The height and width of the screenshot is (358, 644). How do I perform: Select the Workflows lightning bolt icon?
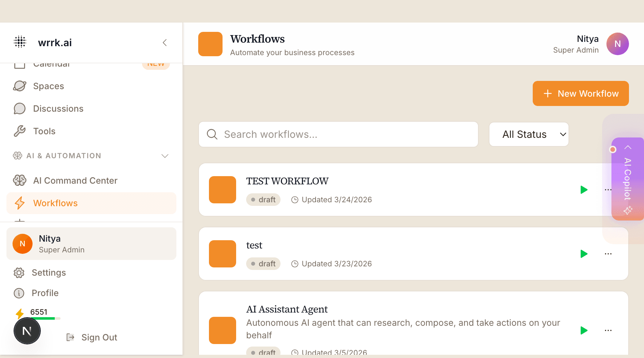coord(20,203)
